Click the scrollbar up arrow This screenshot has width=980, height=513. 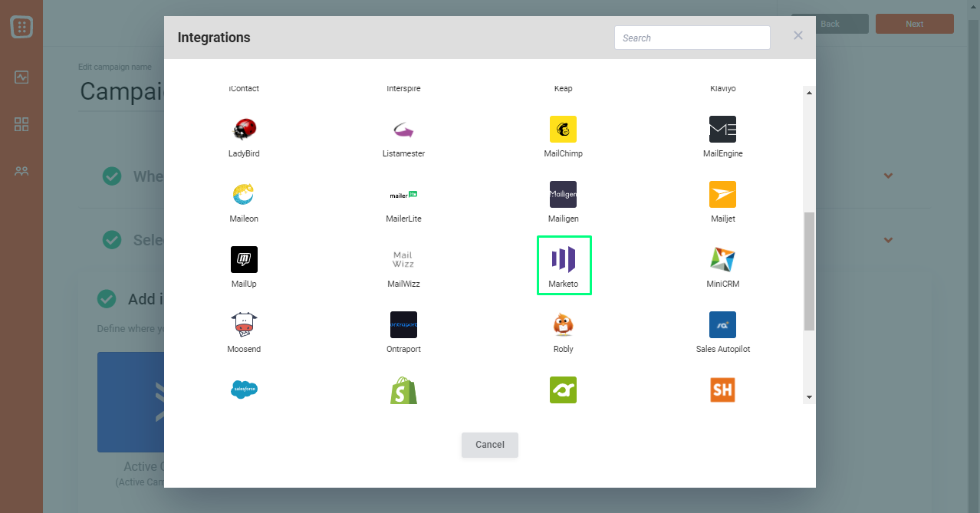[809, 93]
